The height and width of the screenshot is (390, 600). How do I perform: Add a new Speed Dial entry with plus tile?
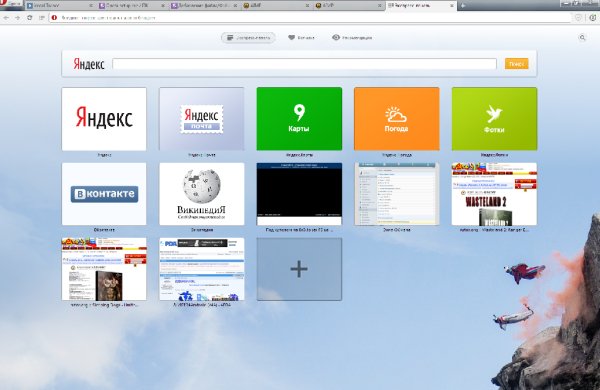(299, 269)
